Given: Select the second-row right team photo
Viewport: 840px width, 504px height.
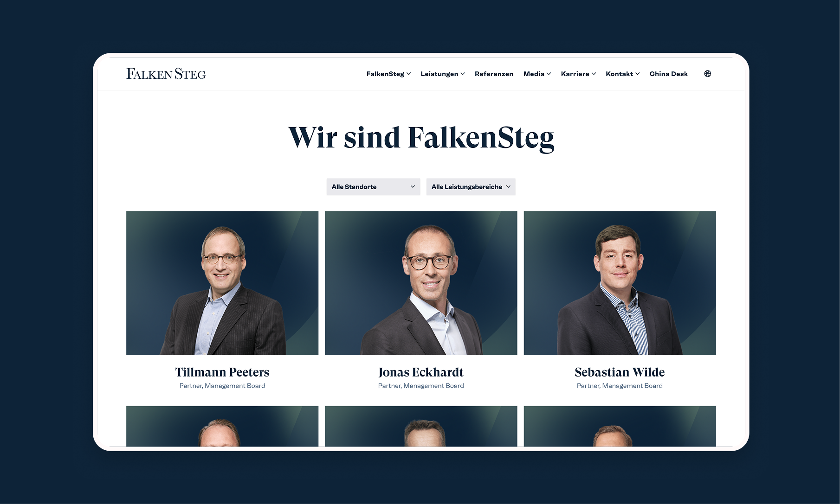Looking at the screenshot, I should (x=620, y=426).
